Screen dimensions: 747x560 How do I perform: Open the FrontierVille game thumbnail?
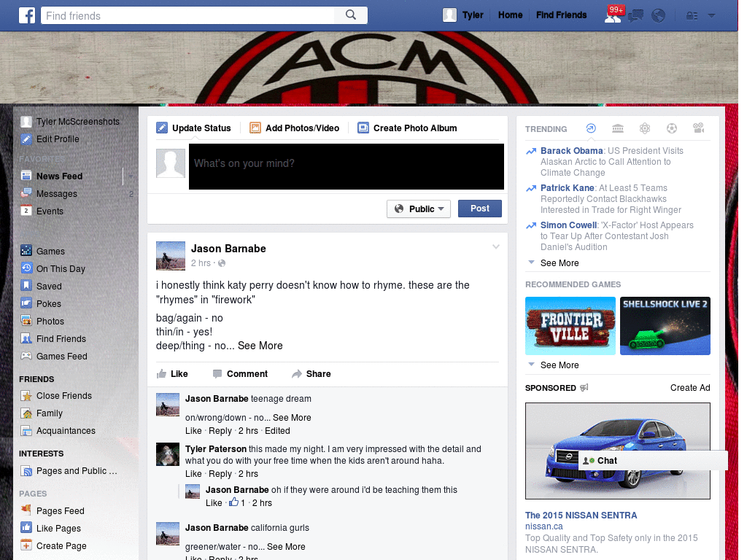[570, 326]
